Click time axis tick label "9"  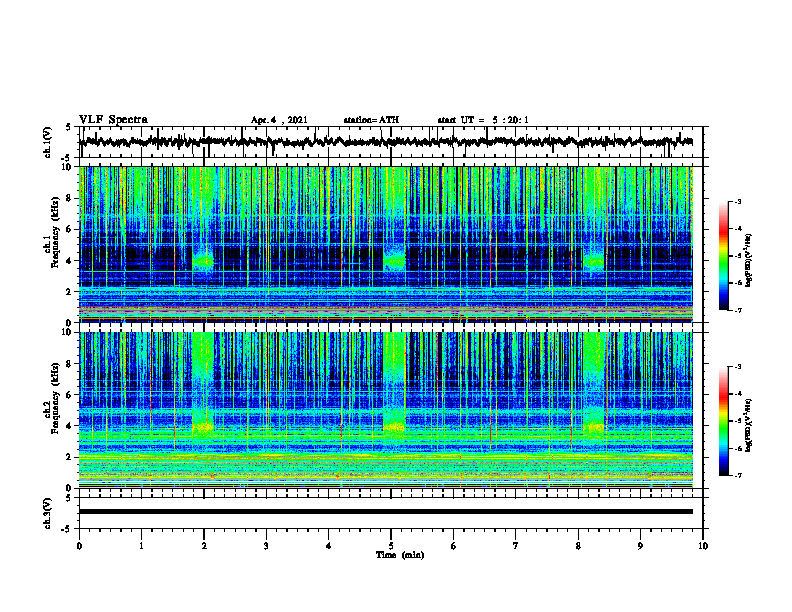click(640, 546)
